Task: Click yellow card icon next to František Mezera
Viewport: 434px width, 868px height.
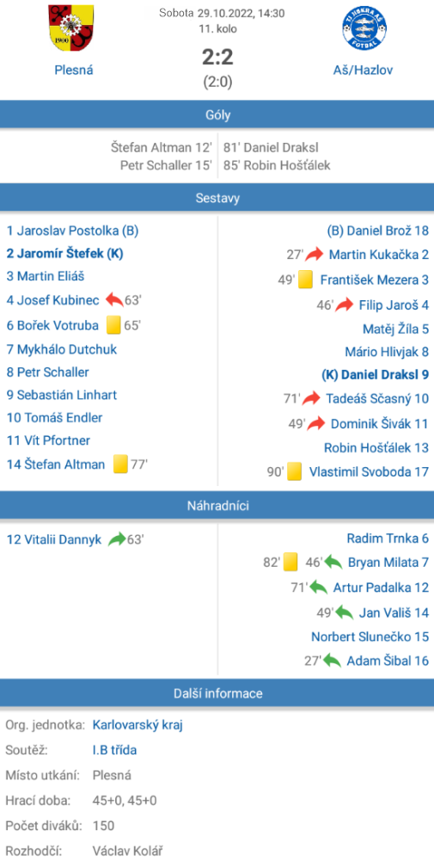Action: coord(305,280)
